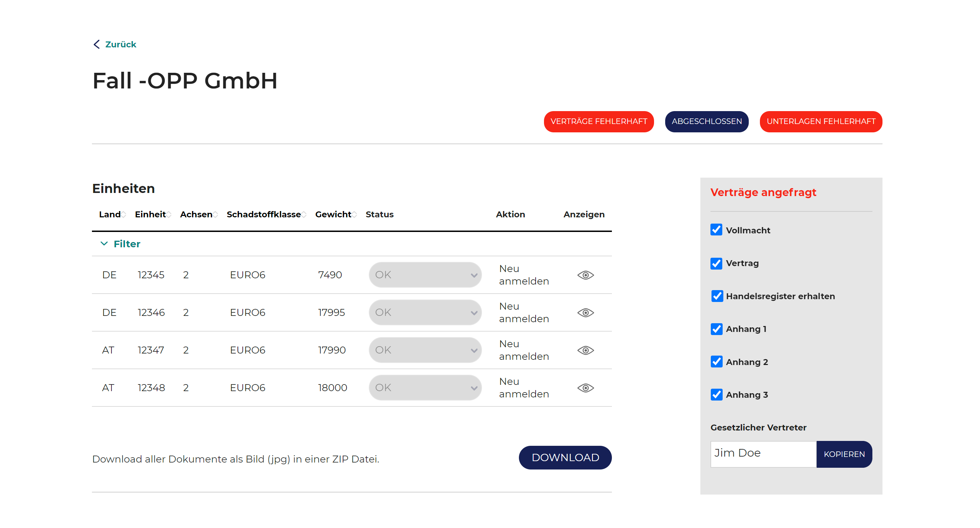Open the status dropdown for unit 12346
This screenshot has height=528, width=980.
coord(425,312)
